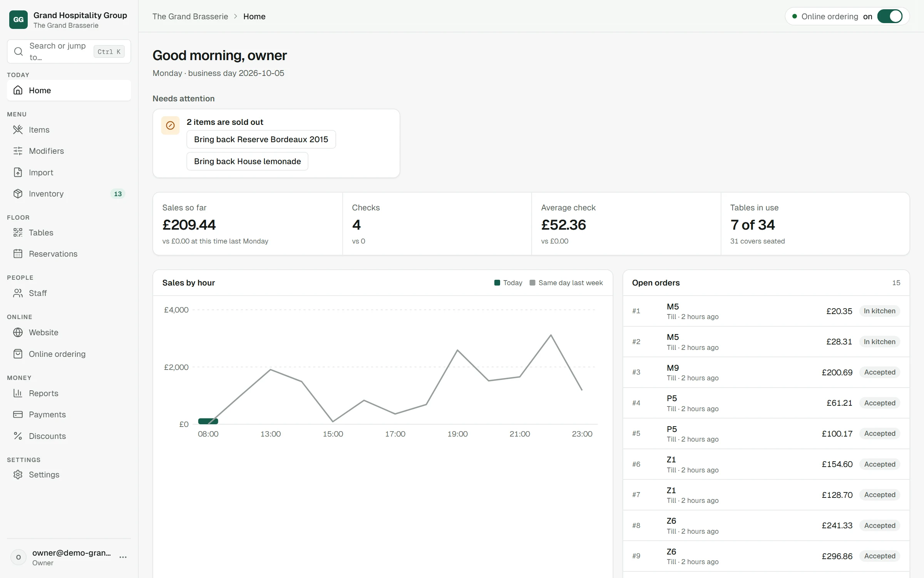Click the Inventory 13 badge
The width and height of the screenshot is (924, 578).
[x=118, y=194]
